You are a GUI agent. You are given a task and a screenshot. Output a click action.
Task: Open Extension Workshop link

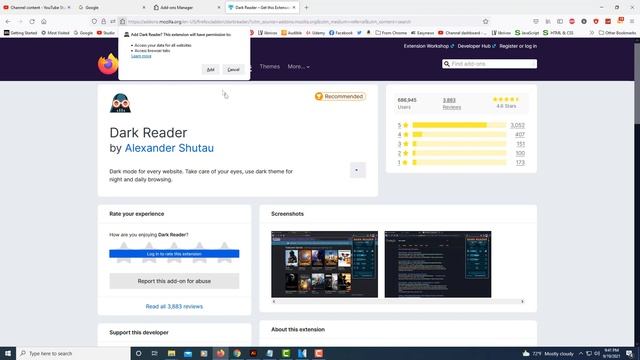pos(429,46)
